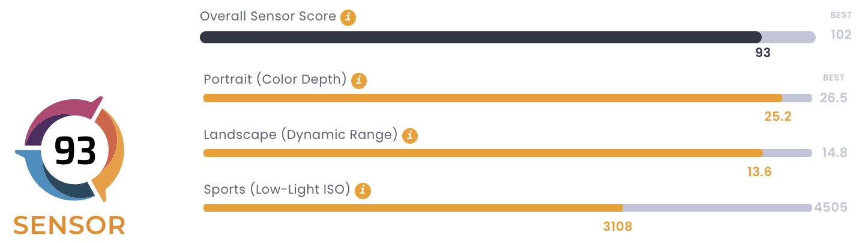
Task: Click the orange SENSOR text under the badge
Action: [70, 226]
